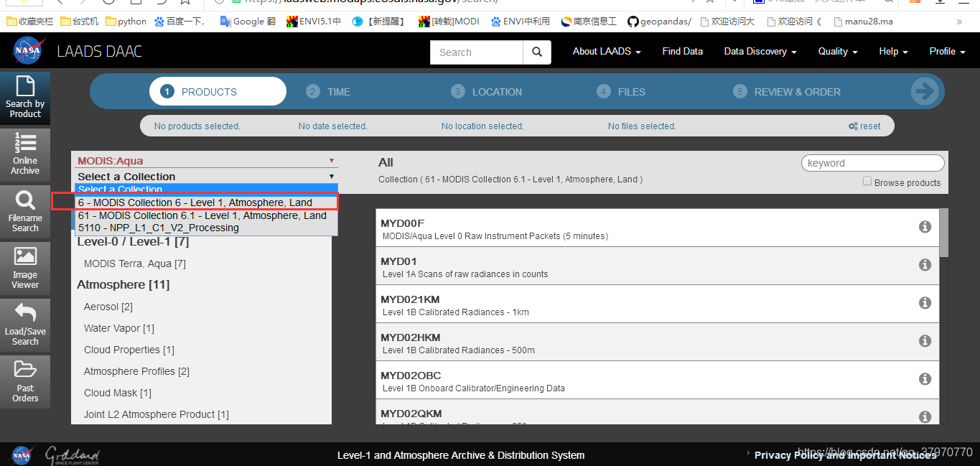
Task: Show info for MYD021KM product
Action: [x=925, y=303]
